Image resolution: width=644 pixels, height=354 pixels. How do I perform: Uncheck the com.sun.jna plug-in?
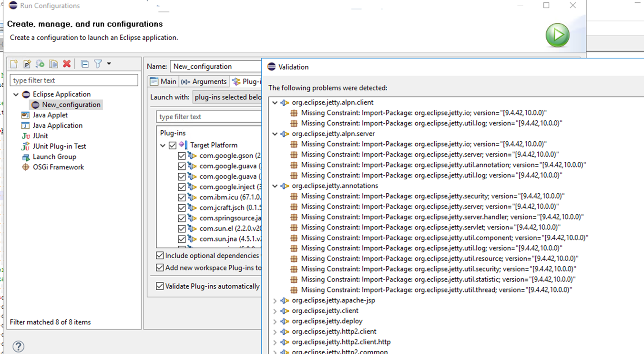(x=182, y=239)
